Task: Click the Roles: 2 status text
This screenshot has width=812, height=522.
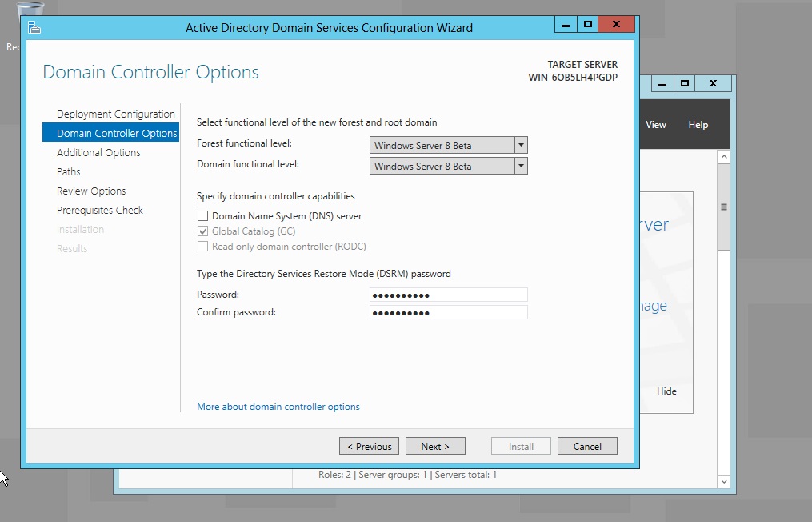Action: pos(334,474)
